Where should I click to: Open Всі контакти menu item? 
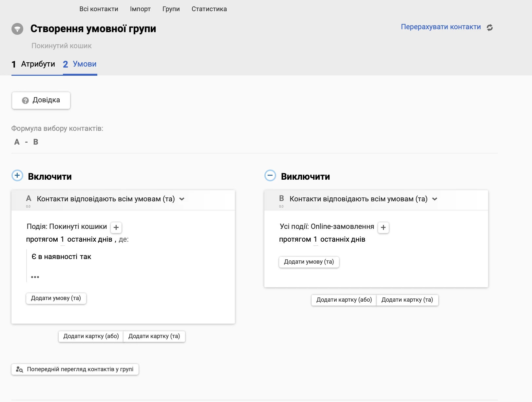(x=99, y=9)
